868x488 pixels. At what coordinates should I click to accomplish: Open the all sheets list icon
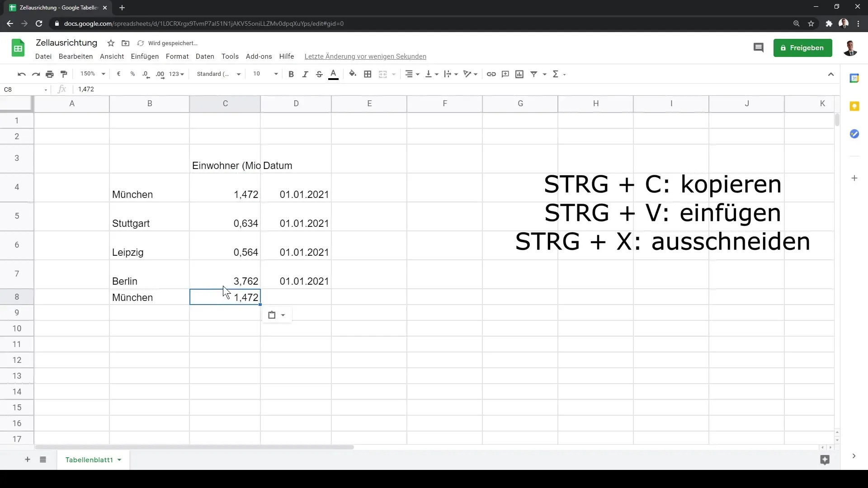coord(43,460)
